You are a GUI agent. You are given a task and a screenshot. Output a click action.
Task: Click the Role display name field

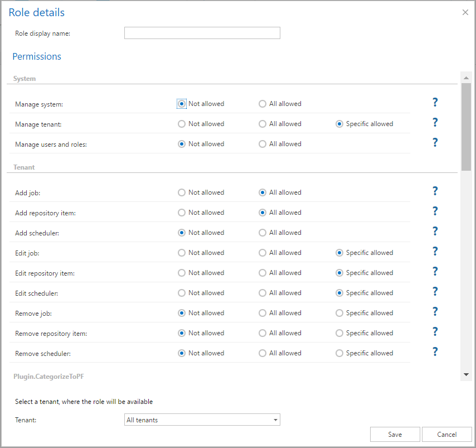[202, 33]
